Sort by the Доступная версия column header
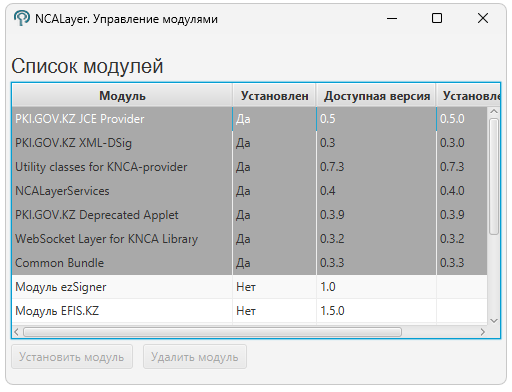The height and width of the screenshot is (392, 512). (377, 96)
